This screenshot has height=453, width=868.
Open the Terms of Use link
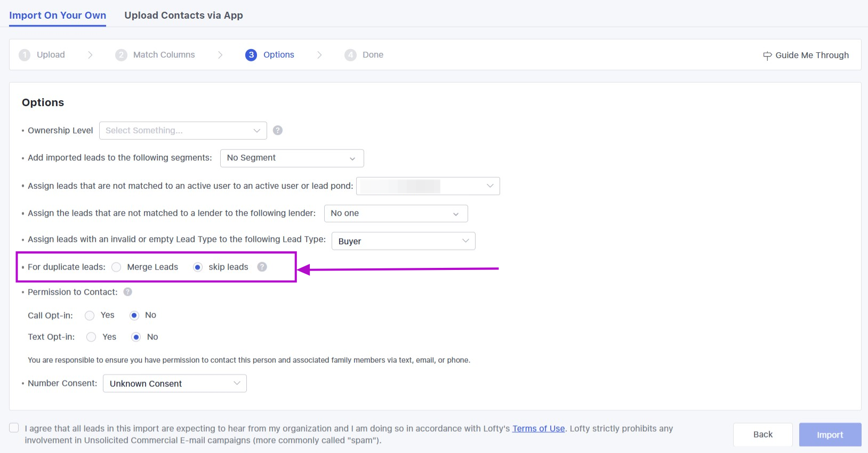tap(538, 428)
